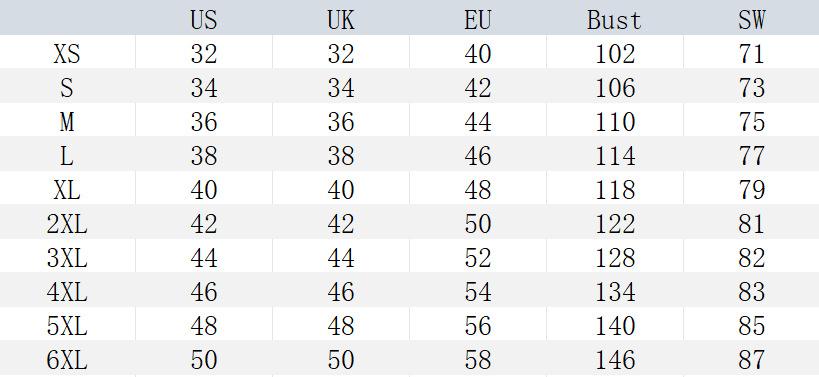Select the Bust value 146 cell
This screenshot has height=377, width=819.
click(615, 360)
